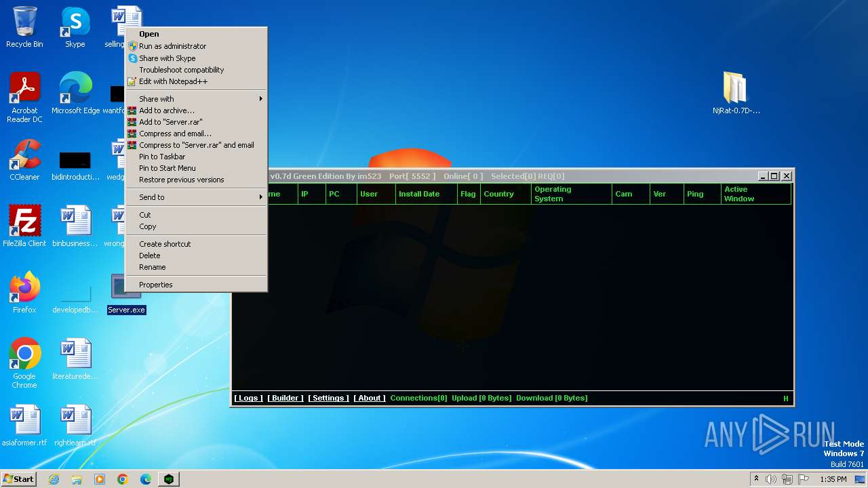Click the volume icon in system tray
868x488 pixels.
(771, 479)
